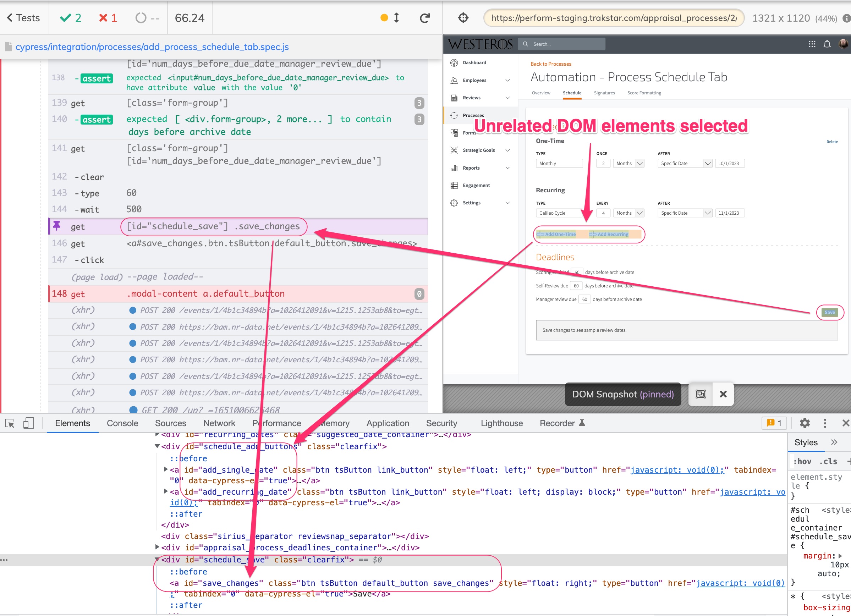Open the Network tab in DevTools
The image size is (851, 616).
click(x=219, y=423)
